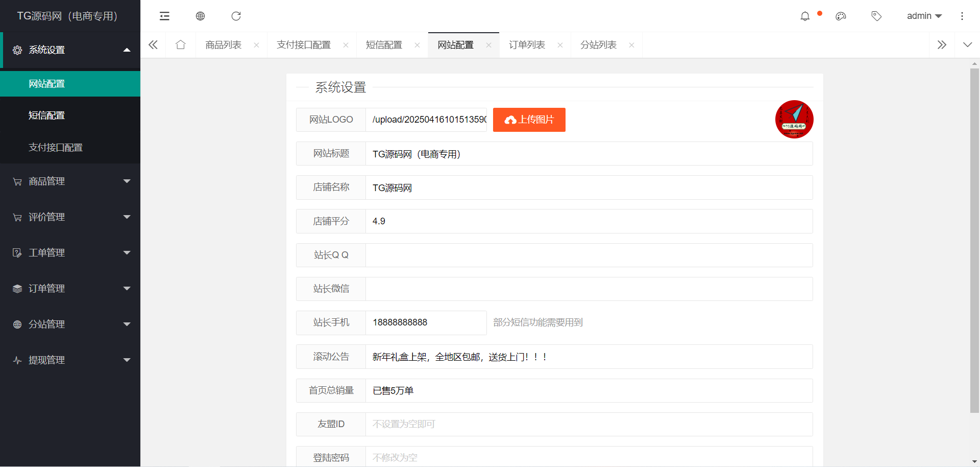Click the globe icon in top toolbar

(200, 16)
